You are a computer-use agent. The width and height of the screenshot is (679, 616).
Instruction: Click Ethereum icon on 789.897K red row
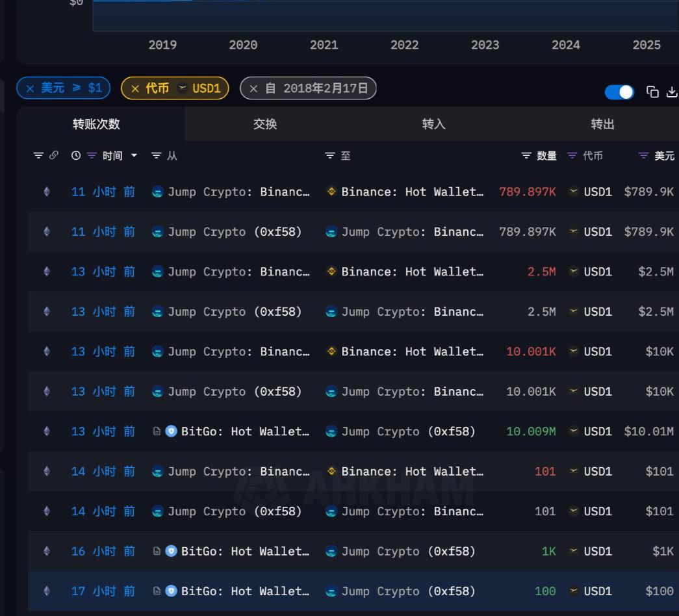[x=47, y=192]
